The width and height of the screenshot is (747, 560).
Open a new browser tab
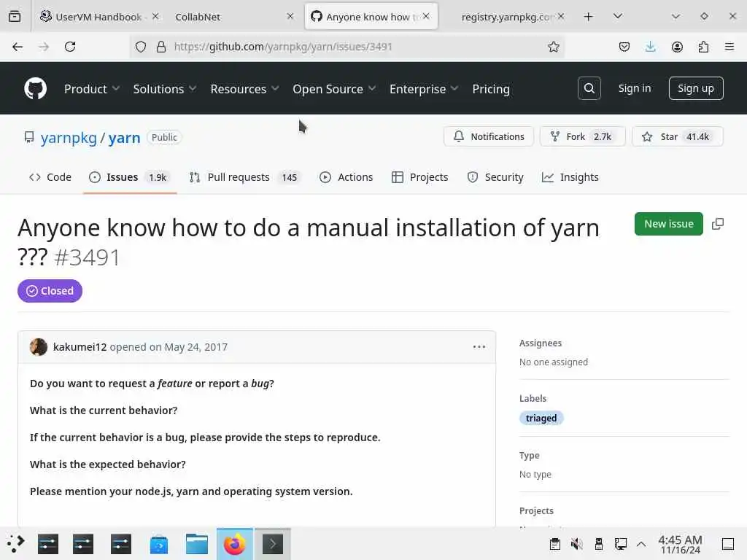589,17
